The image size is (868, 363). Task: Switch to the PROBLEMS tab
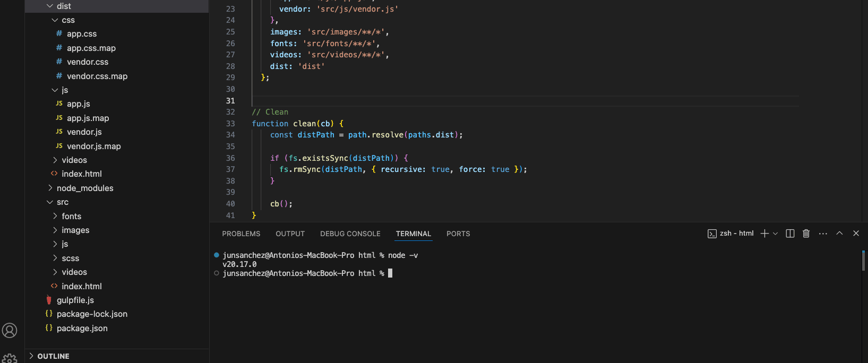[241, 234]
